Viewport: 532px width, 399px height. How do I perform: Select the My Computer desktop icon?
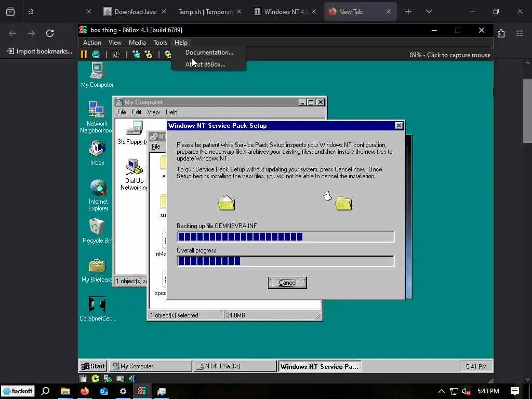tap(97, 75)
